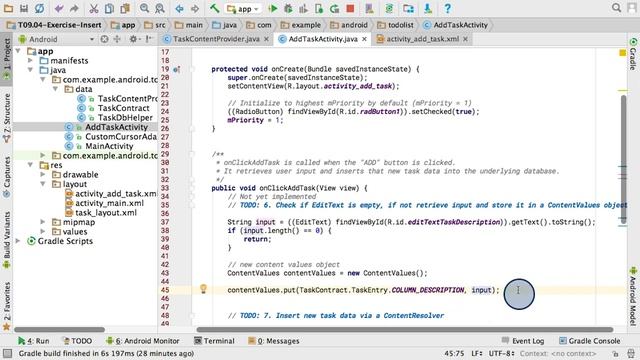640x360 pixels.
Task: Run the app with the green play icon
Action: pyautogui.click(x=273, y=8)
